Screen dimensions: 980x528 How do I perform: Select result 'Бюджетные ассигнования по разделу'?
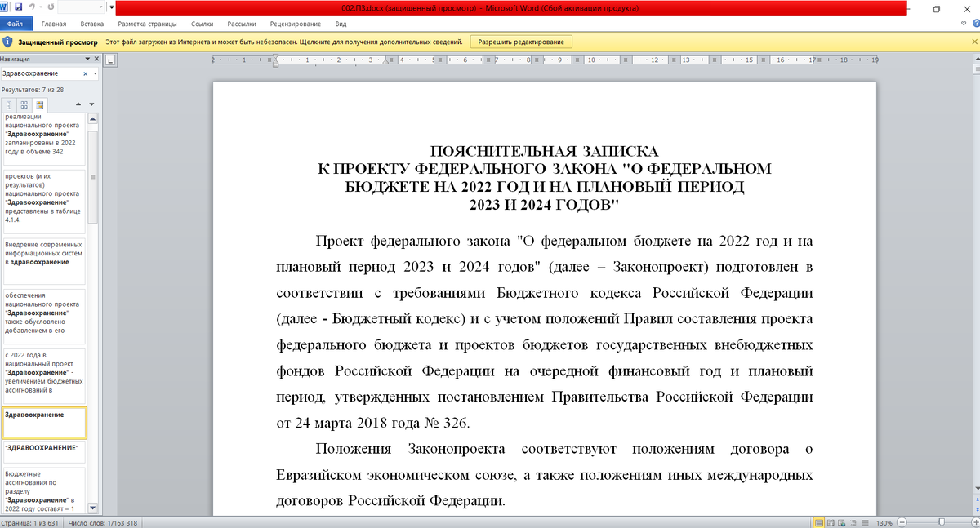(x=44, y=490)
